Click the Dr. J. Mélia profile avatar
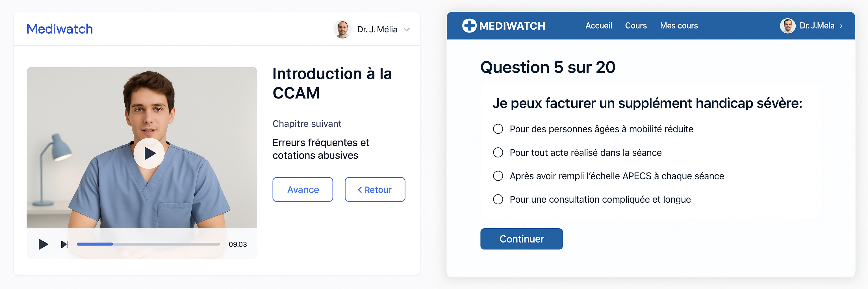This screenshot has width=868, height=289. (342, 29)
